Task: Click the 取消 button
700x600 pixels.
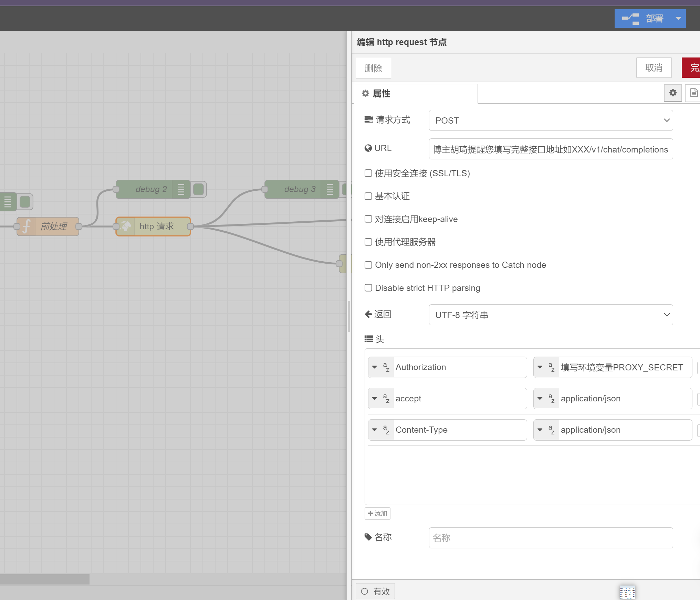Action: [x=654, y=68]
